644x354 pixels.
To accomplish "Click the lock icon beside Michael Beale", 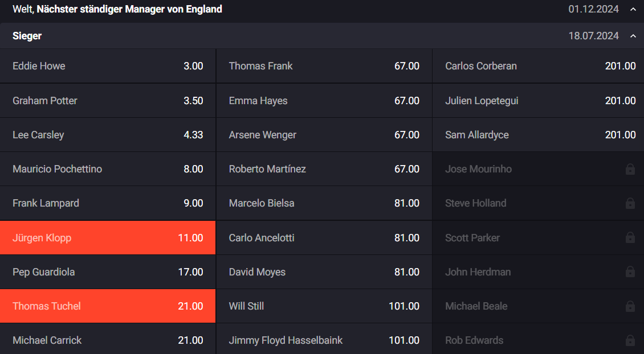I will pos(630,306).
